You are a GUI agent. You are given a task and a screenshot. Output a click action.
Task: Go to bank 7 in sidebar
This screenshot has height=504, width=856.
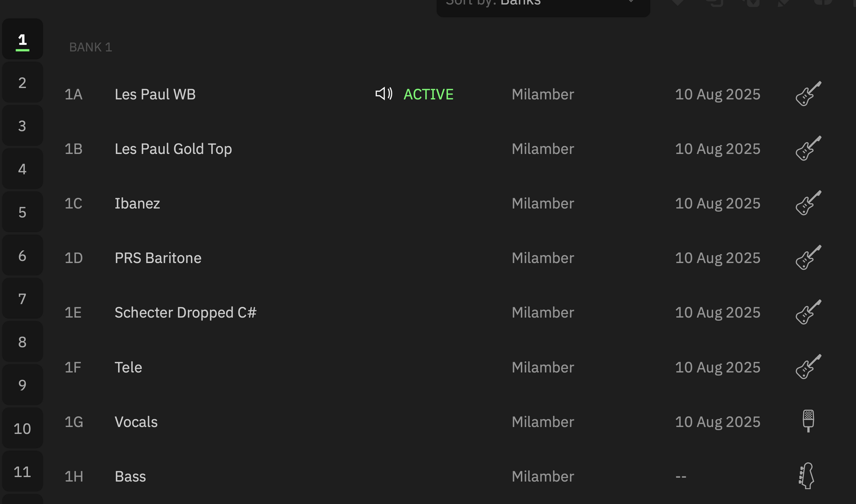[22, 299]
